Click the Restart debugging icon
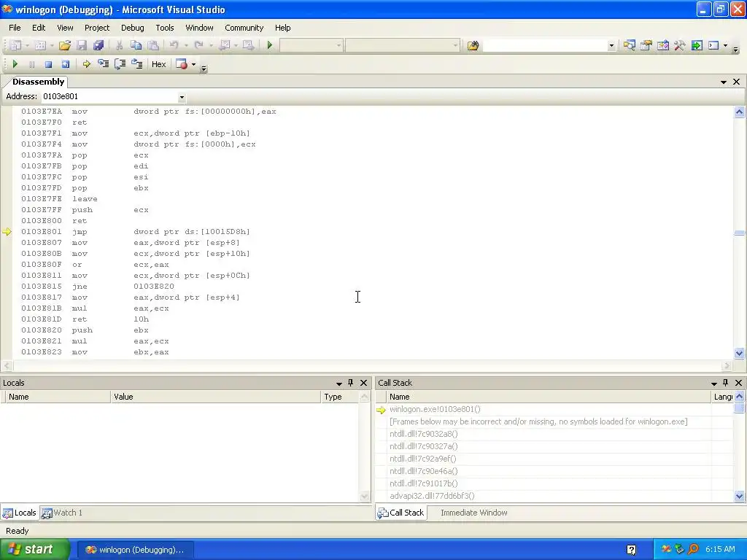This screenshot has height=560, width=747. [65, 64]
